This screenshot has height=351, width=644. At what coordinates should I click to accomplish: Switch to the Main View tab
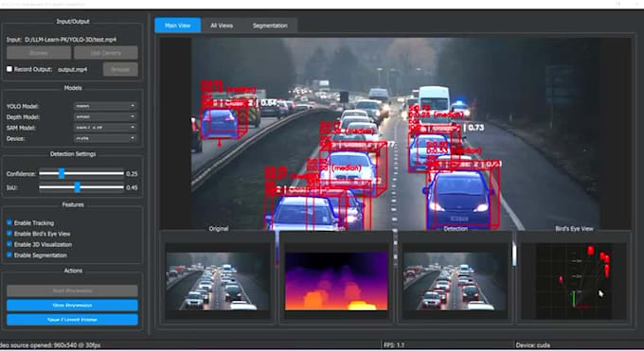[x=177, y=26]
